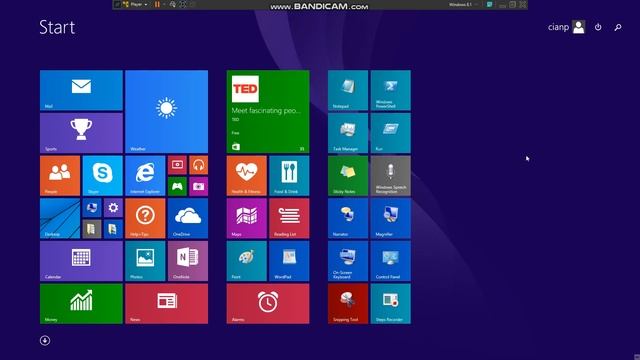Show all apps with down arrow
The height and width of the screenshot is (360, 640).
click(45, 340)
